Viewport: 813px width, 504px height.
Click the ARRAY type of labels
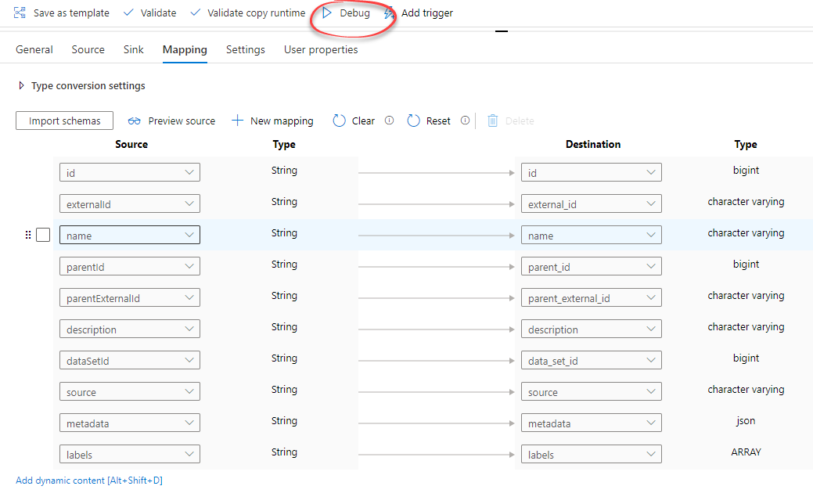tap(746, 452)
